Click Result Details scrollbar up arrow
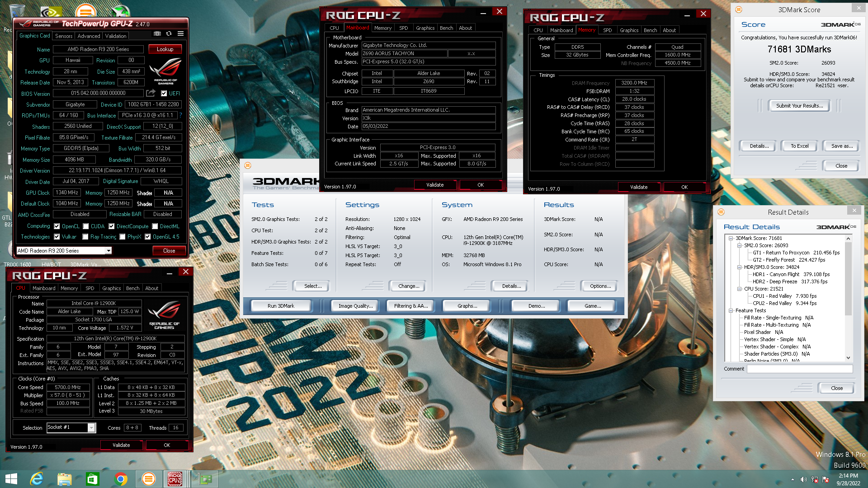Viewport: 868px width, 488px height. pos(849,239)
